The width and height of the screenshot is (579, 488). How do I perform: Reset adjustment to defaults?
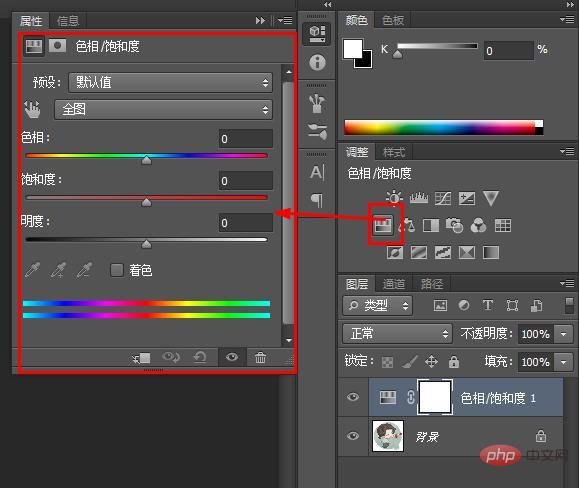point(200,357)
